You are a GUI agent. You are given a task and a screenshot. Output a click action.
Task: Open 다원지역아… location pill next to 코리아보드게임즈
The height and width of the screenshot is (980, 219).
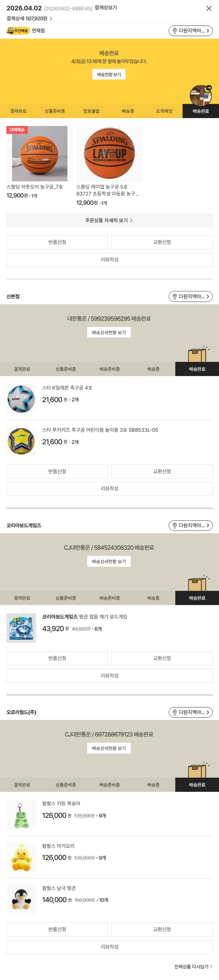[x=190, y=525]
